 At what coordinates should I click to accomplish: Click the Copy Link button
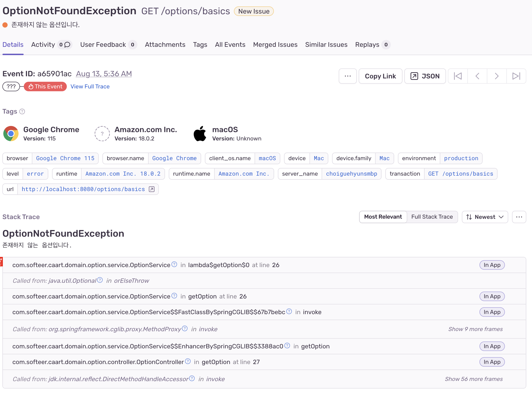pyautogui.click(x=380, y=76)
